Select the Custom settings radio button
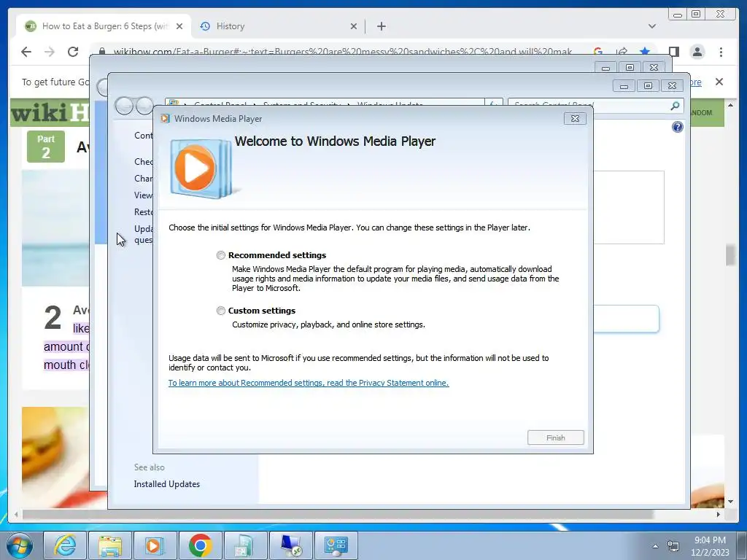 (x=220, y=311)
